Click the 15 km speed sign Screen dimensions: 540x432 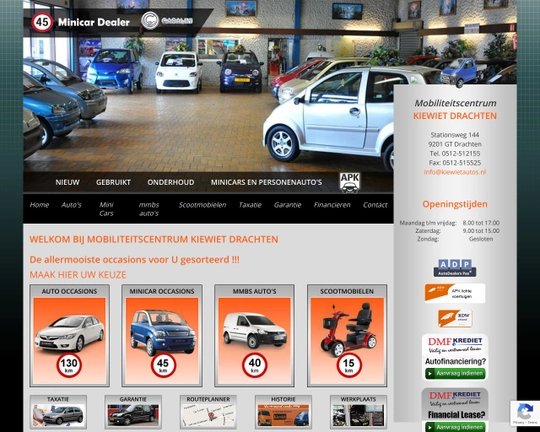(349, 365)
